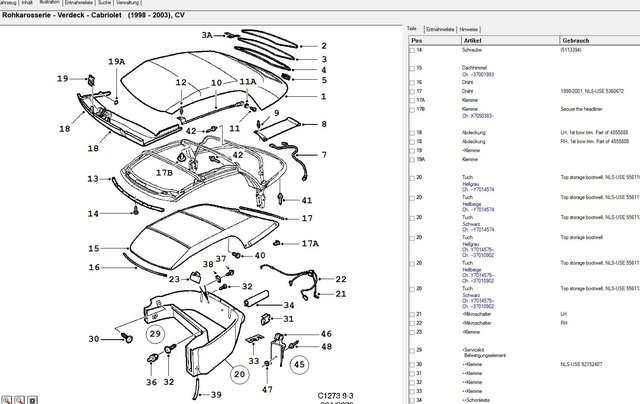640x404 pixels.
Task: Enable checkbox for position 21 Mikroschalter LH
Action: [412, 315]
